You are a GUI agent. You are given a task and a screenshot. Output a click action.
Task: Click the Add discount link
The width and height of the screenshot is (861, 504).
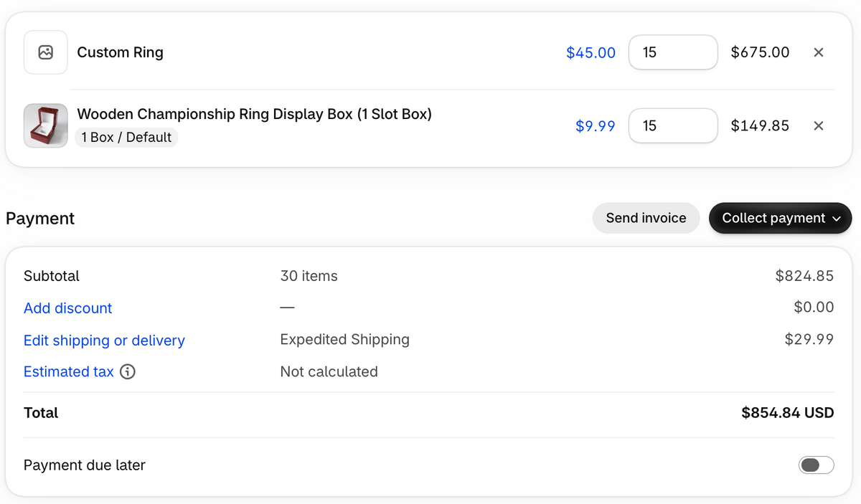pyautogui.click(x=68, y=308)
